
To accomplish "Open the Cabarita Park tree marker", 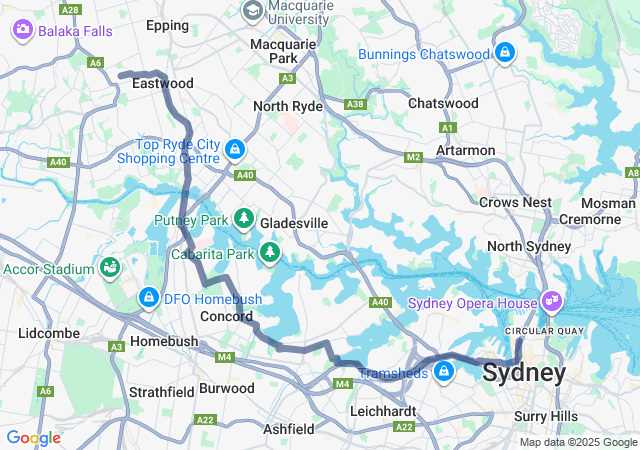I will click(270, 252).
